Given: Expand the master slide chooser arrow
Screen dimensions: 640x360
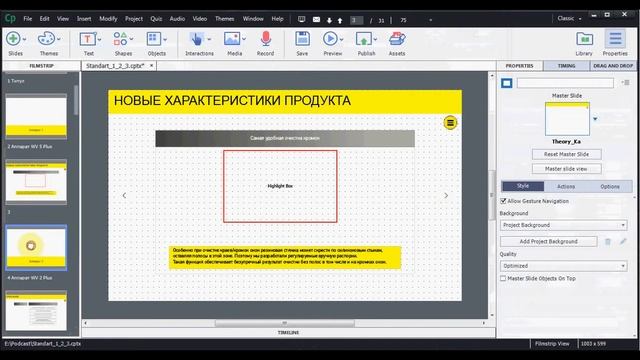Looking at the screenshot, I should click(x=595, y=119).
